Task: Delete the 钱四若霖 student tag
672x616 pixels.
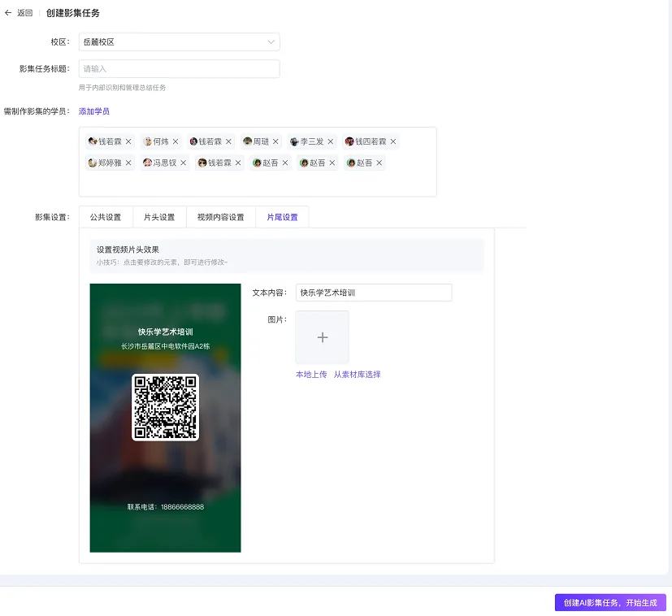Action: [392, 141]
